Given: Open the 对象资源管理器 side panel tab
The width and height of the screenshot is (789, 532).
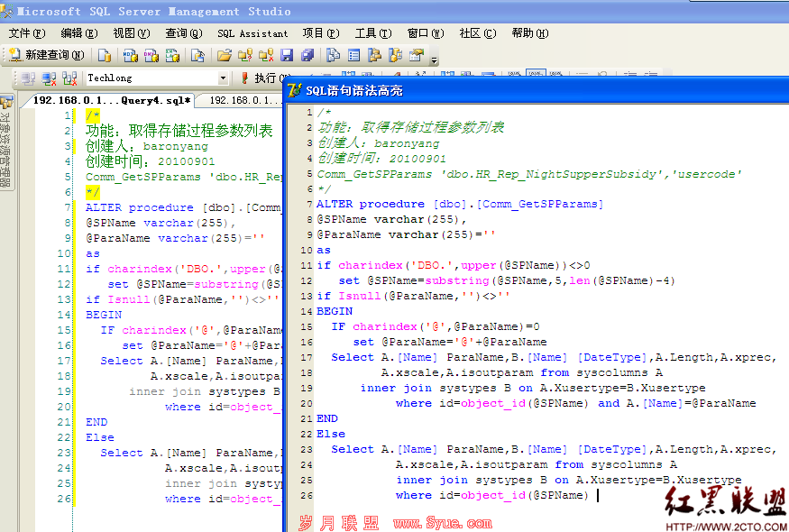Looking at the screenshot, I should point(5,142).
